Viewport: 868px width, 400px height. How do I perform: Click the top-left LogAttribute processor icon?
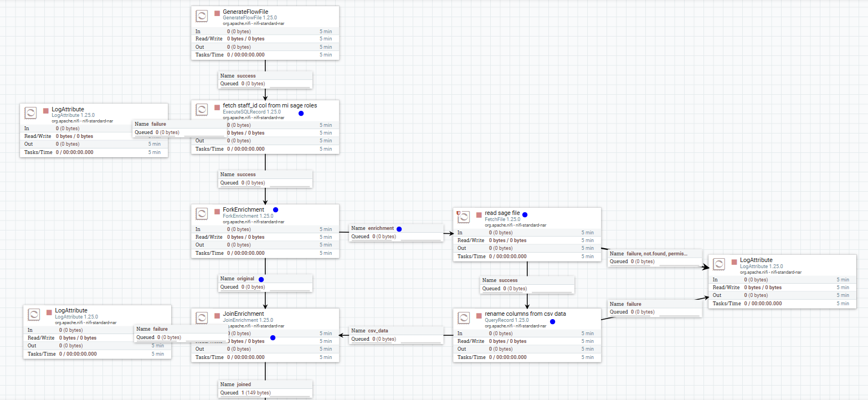pyautogui.click(x=30, y=112)
